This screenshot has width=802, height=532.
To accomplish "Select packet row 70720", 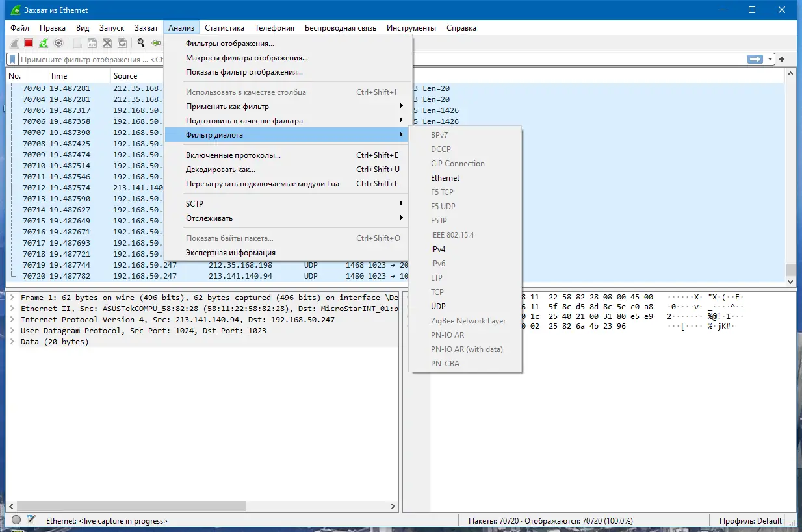I will click(395, 276).
